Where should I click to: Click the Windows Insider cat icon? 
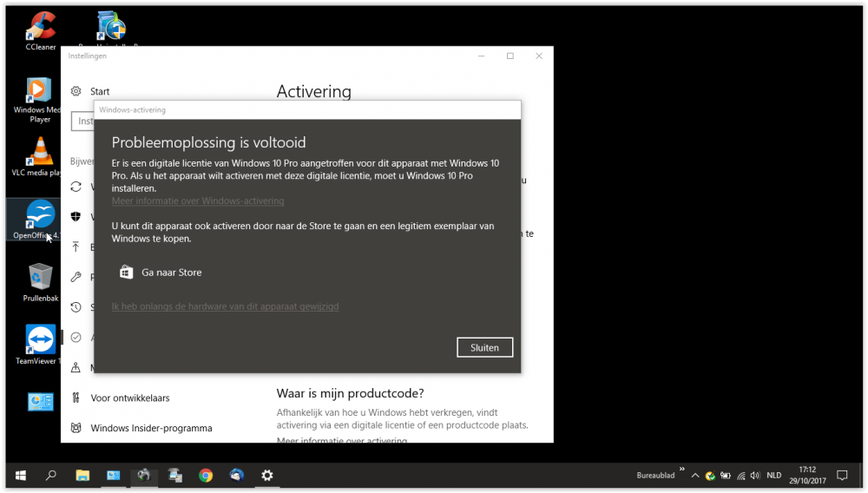pyautogui.click(x=76, y=428)
